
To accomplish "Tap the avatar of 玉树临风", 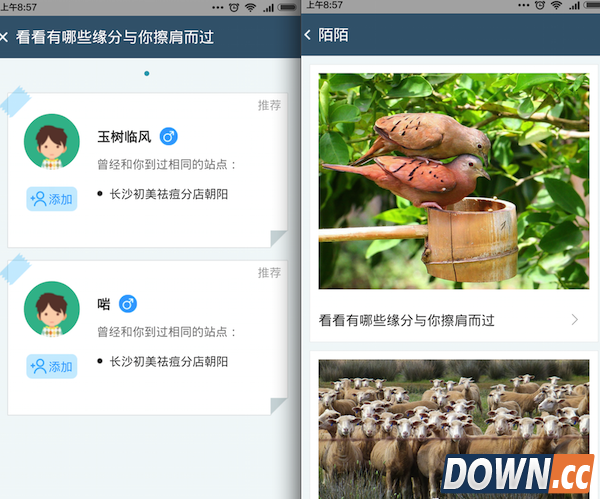I will click(x=52, y=142).
